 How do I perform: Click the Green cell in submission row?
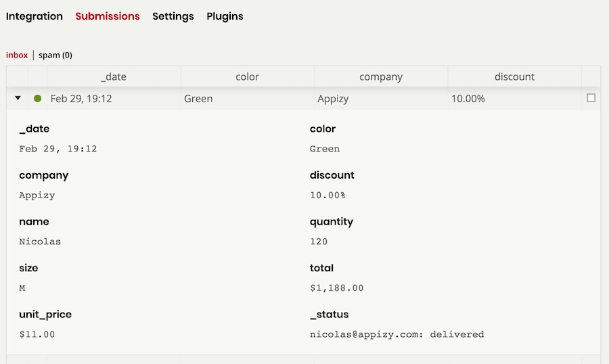tap(248, 98)
